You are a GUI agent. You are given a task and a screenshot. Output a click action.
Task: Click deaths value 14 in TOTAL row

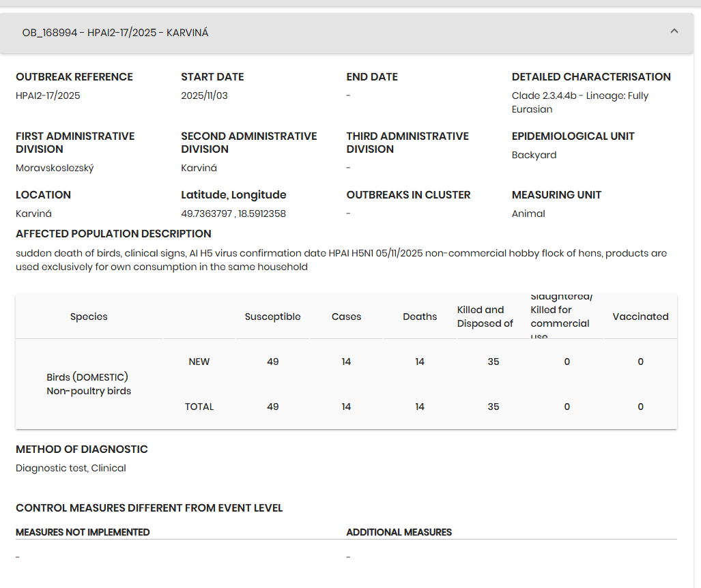420,407
